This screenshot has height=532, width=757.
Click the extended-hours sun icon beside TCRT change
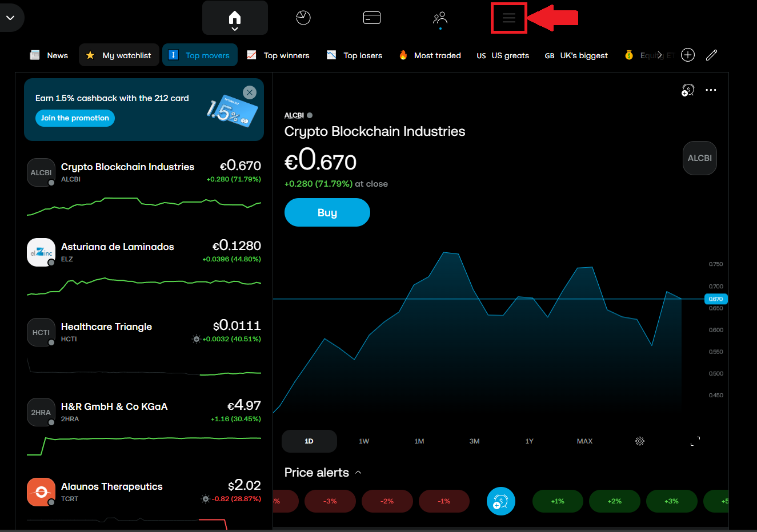click(x=205, y=499)
